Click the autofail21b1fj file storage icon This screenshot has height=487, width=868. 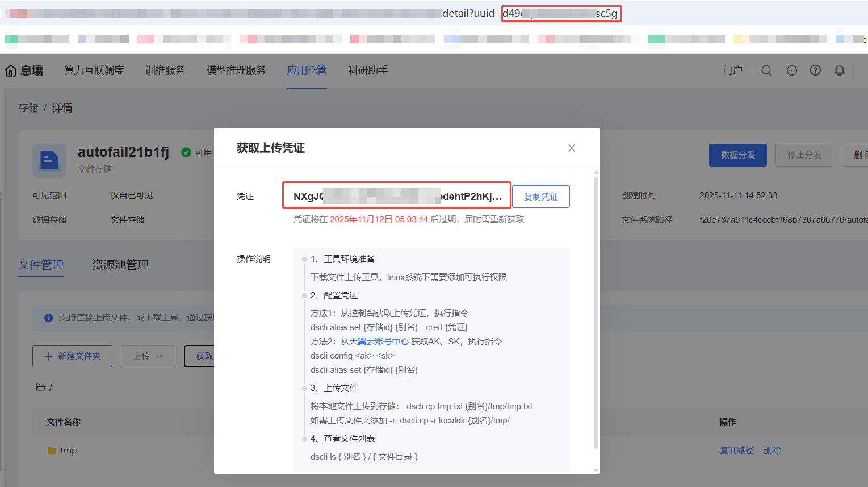[49, 160]
